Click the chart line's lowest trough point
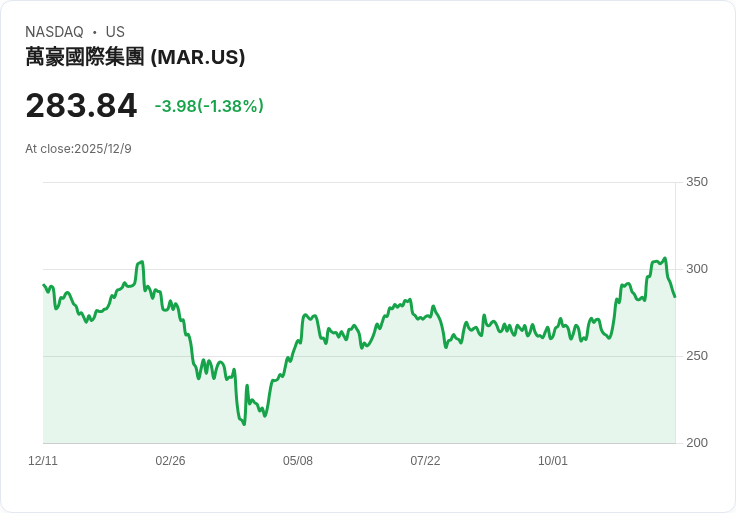This screenshot has width=736, height=513. [244, 424]
